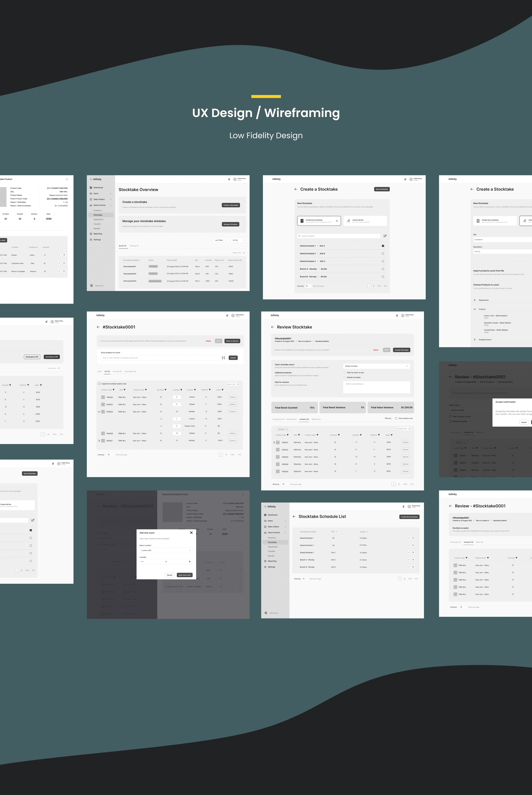
Task: Select Active (3) tab
Action: [x=123, y=246]
